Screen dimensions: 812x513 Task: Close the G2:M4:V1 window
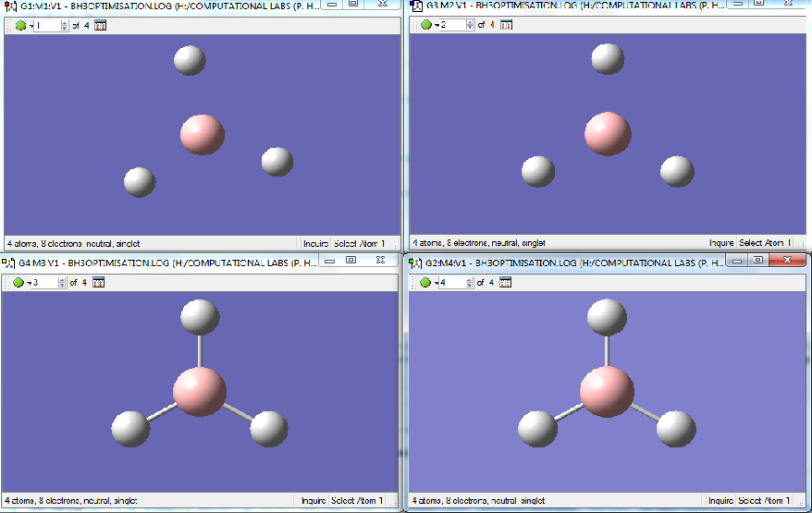click(787, 260)
